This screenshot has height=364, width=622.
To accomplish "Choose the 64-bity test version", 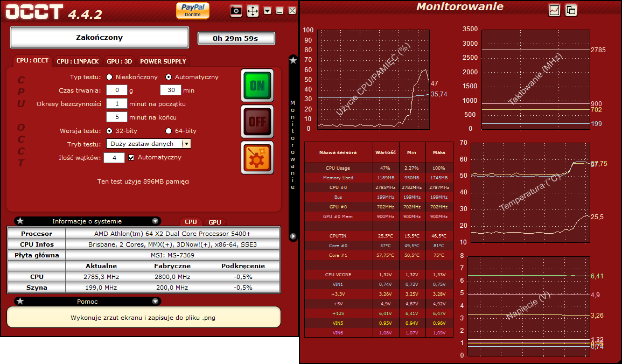I will 169,131.
